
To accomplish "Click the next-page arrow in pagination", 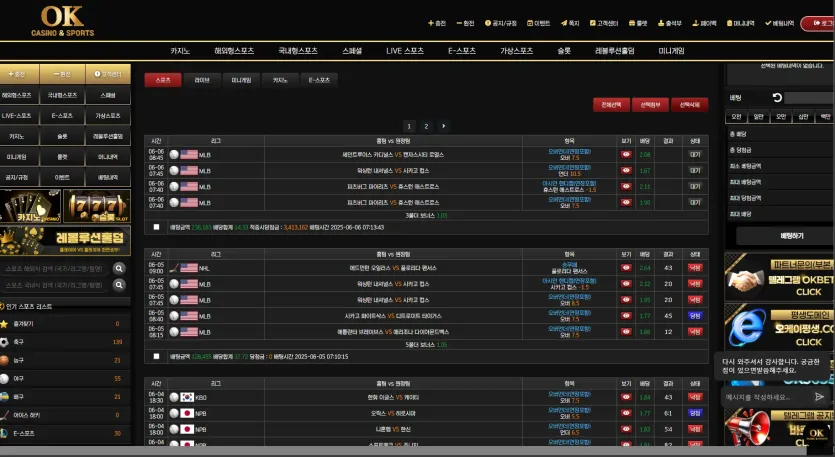I will [x=443, y=126].
